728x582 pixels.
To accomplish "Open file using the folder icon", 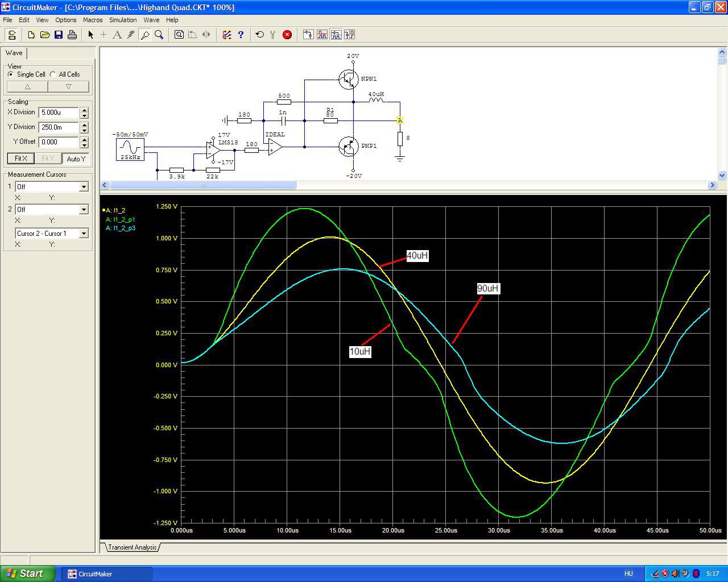I will click(45, 35).
